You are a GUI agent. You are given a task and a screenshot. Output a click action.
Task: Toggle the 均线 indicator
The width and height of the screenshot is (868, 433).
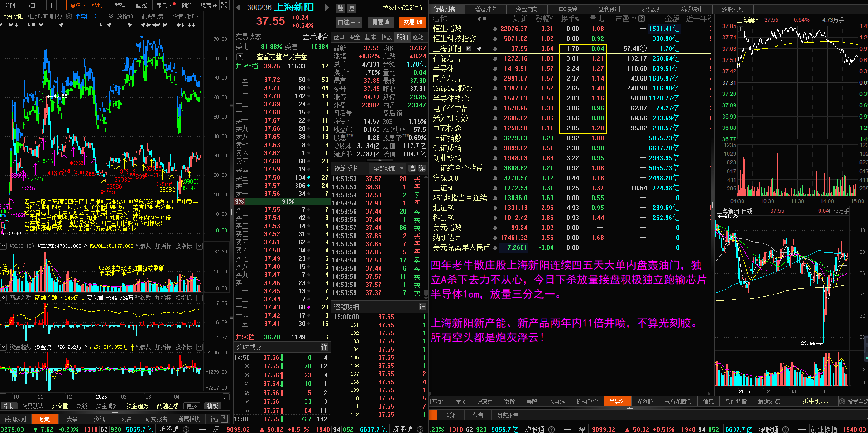coord(82,406)
